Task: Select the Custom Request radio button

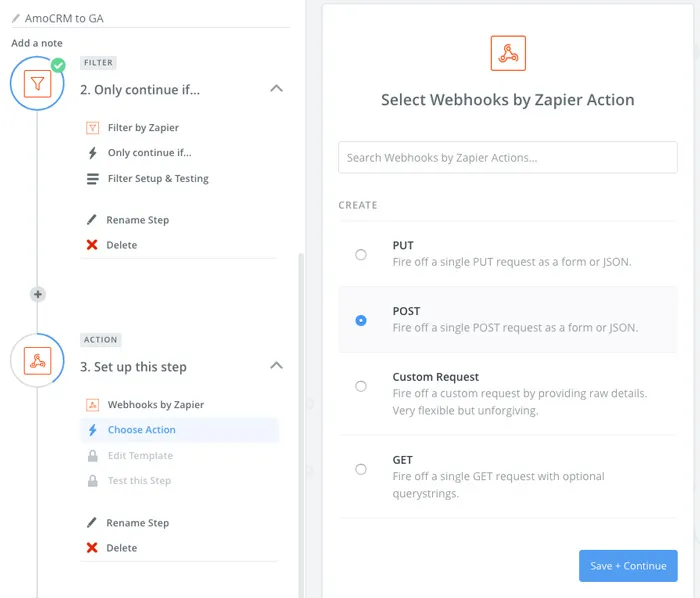Action: pos(361,386)
